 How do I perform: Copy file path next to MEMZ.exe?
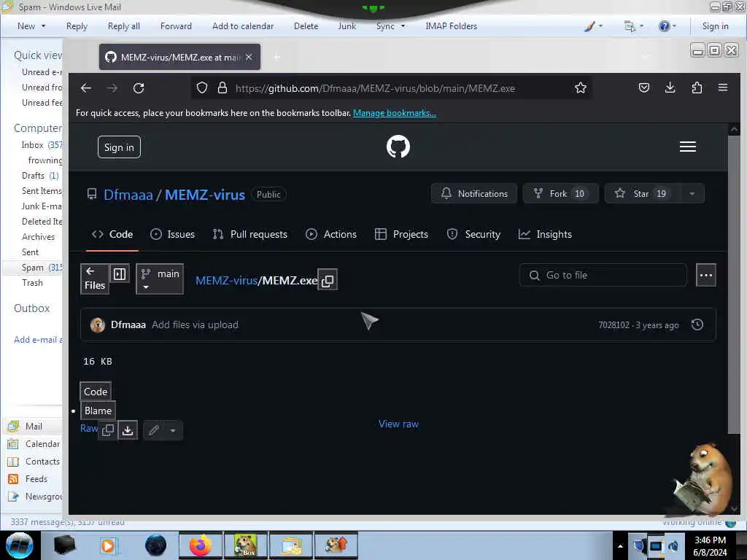pos(328,281)
